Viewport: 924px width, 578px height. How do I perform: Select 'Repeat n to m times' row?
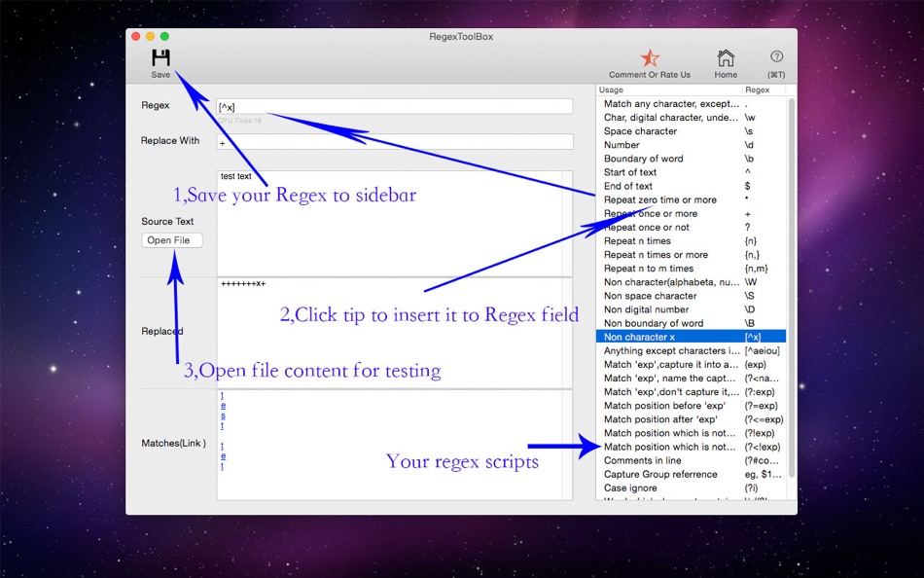pyautogui.click(x=691, y=269)
